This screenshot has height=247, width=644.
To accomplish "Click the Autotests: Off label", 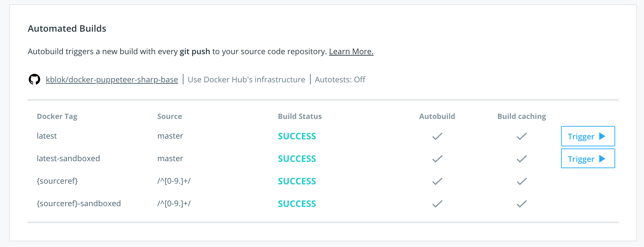I will (x=340, y=80).
